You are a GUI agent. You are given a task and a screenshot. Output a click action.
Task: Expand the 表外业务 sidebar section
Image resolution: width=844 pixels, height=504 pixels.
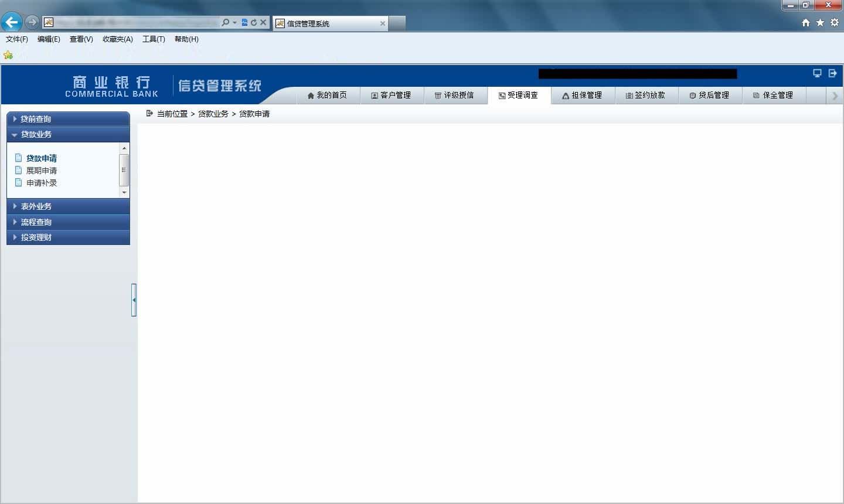click(x=68, y=206)
